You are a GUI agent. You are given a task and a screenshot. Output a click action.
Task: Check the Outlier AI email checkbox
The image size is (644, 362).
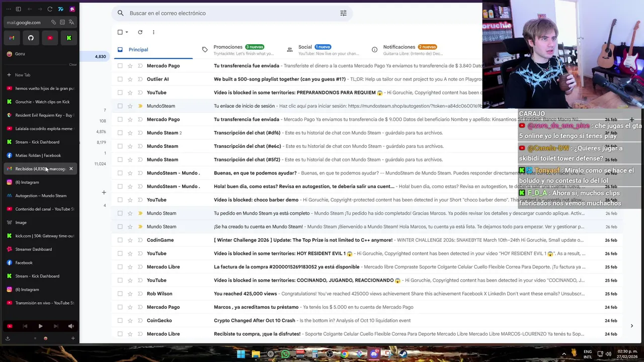(x=120, y=79)
